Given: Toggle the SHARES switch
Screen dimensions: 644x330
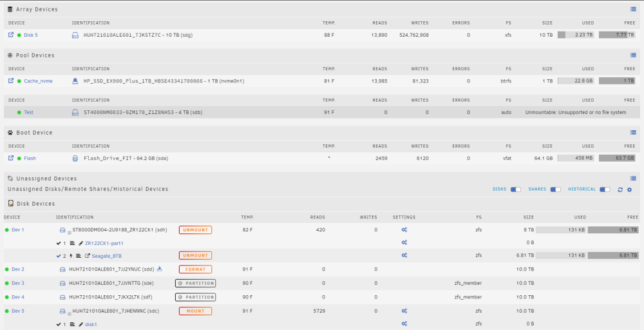Looking at the screenshot, I should 555,189.
